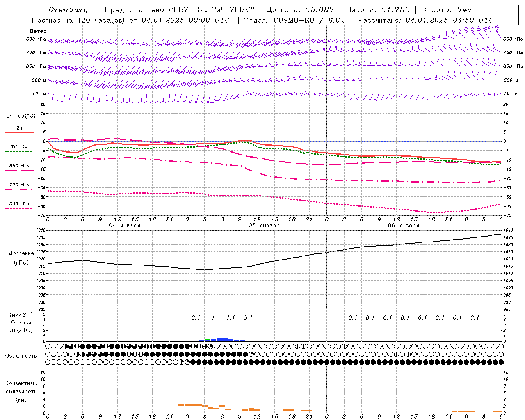The height and width of the screenshot is (420, 525).
Task: Select the '850 гПа' entry in temperature legend
Action: (19, 166)
